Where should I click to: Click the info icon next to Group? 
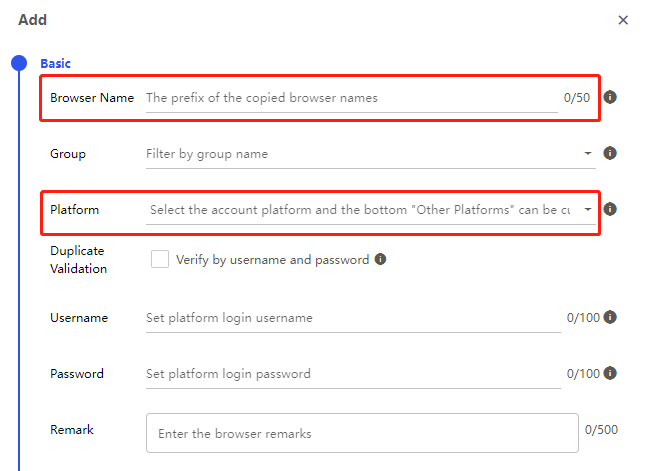610,154
